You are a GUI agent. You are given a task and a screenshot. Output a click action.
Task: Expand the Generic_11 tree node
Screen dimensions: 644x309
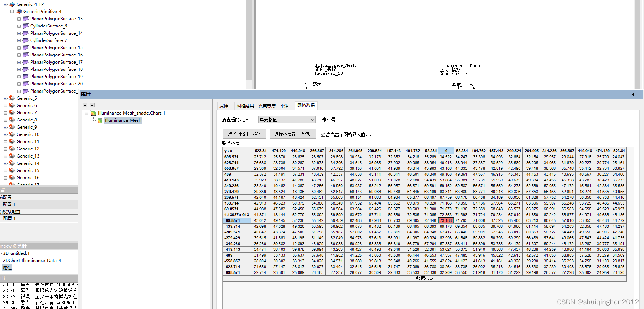tap(5, 142)
